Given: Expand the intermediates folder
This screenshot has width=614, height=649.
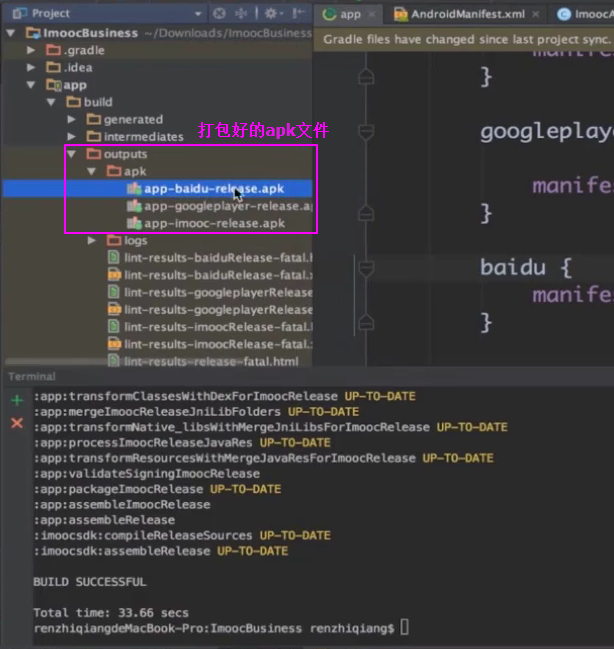Looking at the screenshot, I should click(x=71, y=137).
